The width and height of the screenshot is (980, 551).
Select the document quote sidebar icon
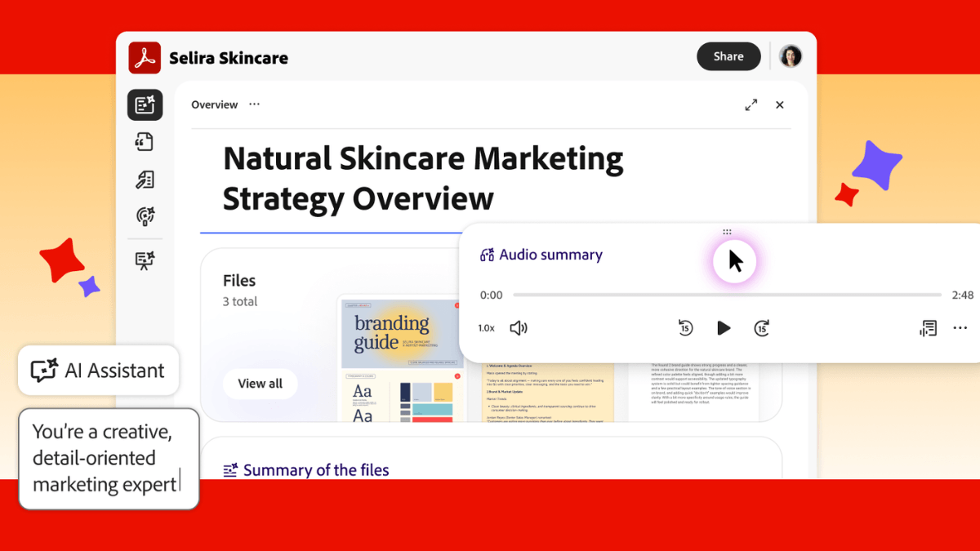click(x=145, y=142)
